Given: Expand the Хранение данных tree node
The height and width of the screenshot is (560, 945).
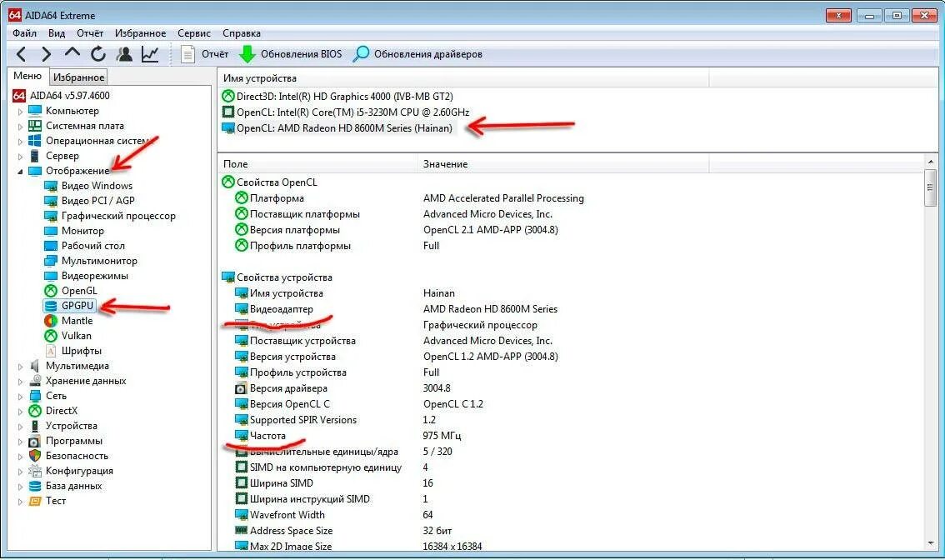Looking at the screenshot, I should 20,382.
